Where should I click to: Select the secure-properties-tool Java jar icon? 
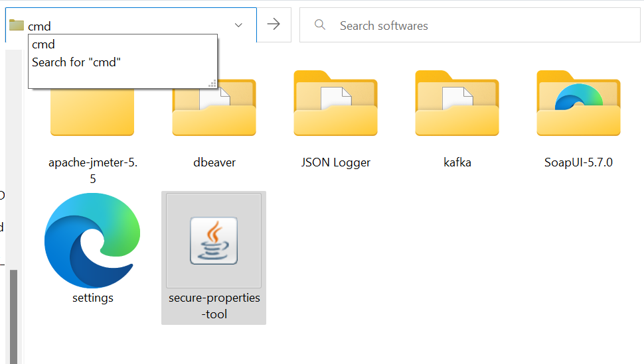[214, 241]
